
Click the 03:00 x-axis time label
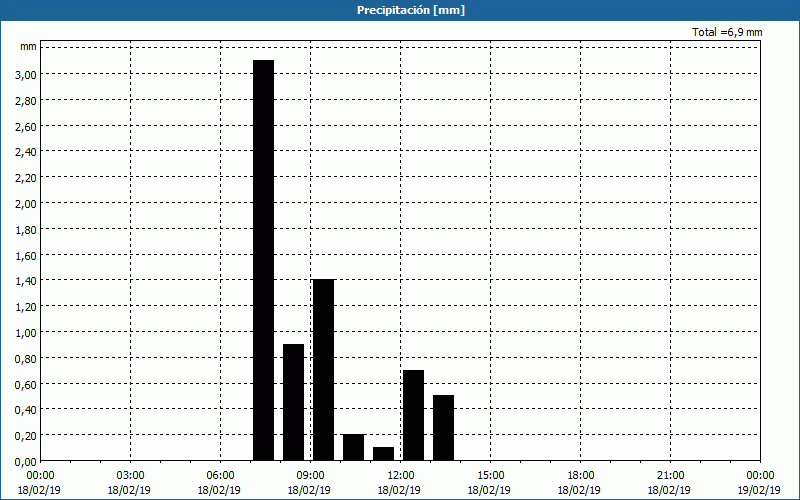coord(130,476)
